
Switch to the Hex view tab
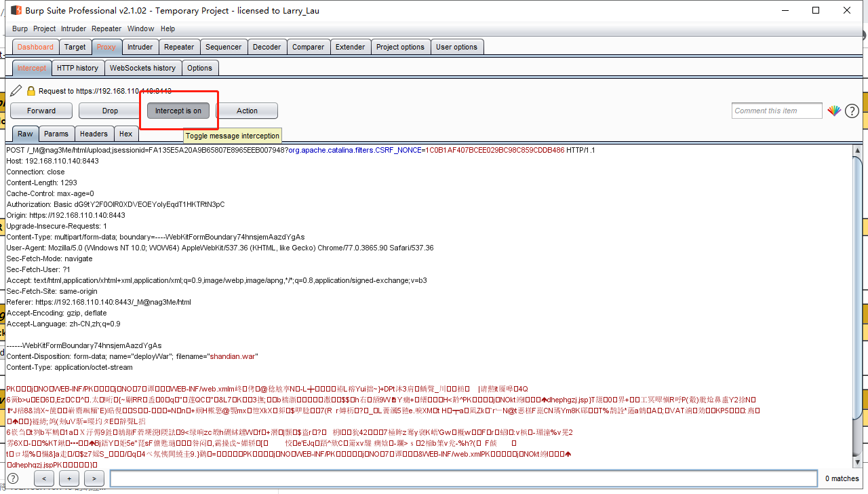126,134
